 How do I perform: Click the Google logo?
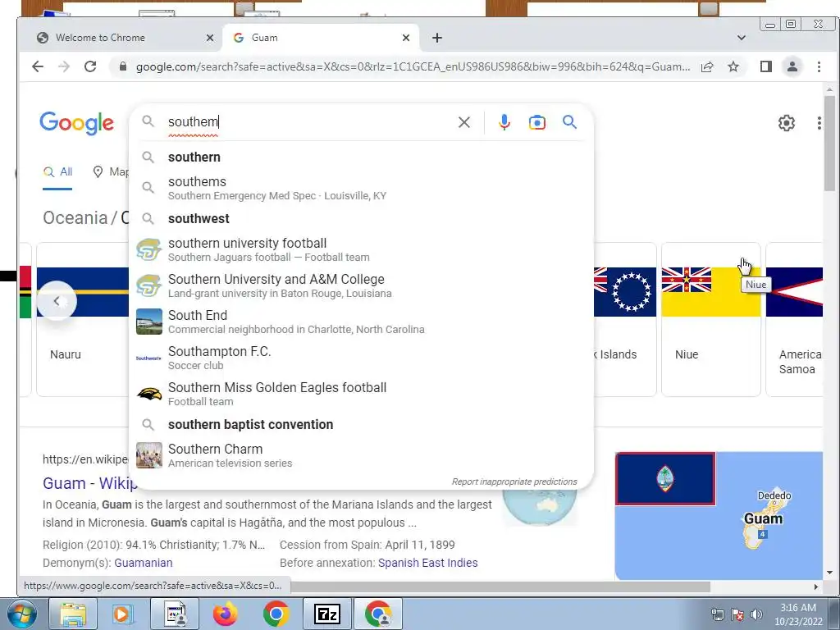[x=76, y=123]
